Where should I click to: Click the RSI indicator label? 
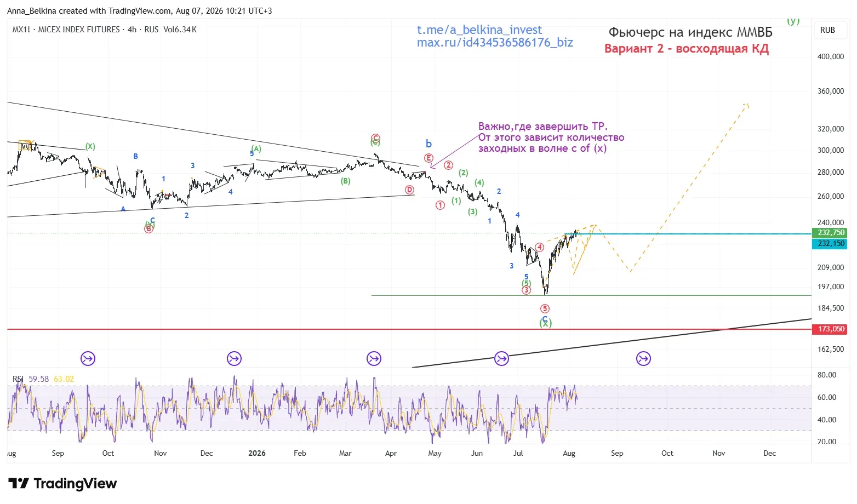coord(18,379)
